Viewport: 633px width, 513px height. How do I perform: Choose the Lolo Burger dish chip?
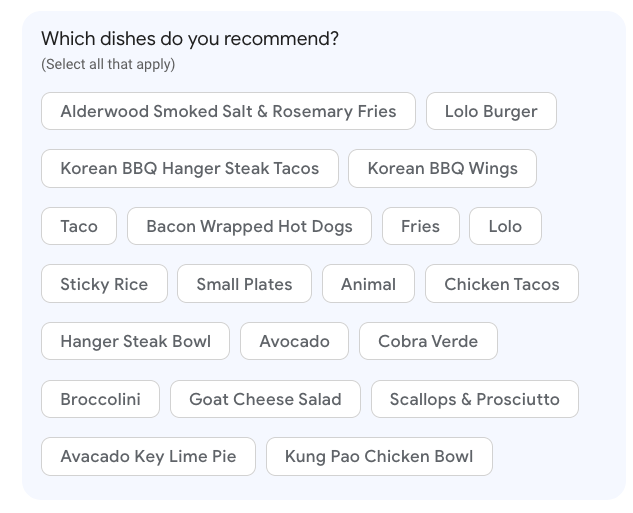coord(491,111)
